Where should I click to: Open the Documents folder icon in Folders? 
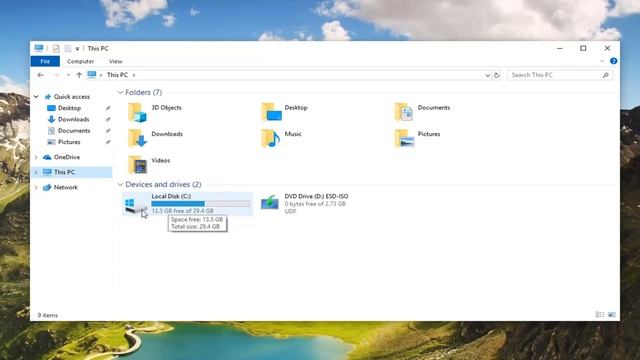(404, 112)
